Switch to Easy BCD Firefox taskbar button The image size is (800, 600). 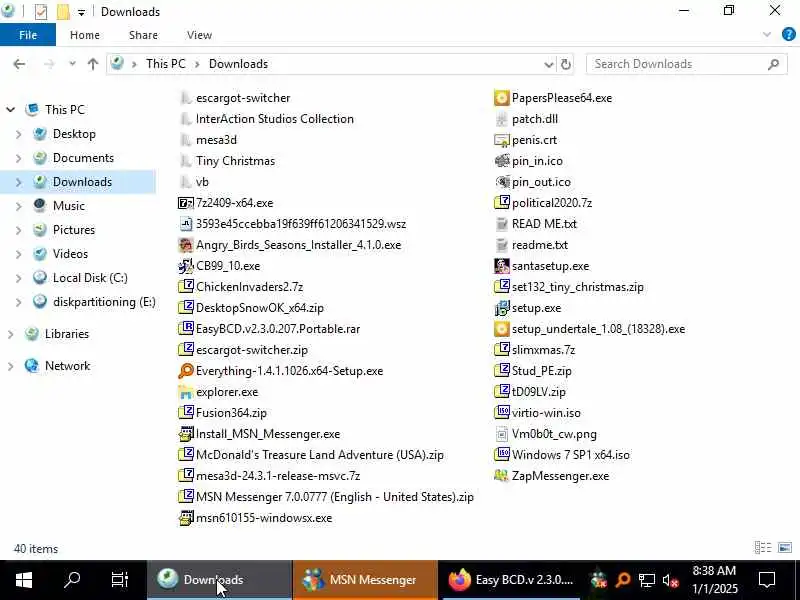click(x=511, y=580)
